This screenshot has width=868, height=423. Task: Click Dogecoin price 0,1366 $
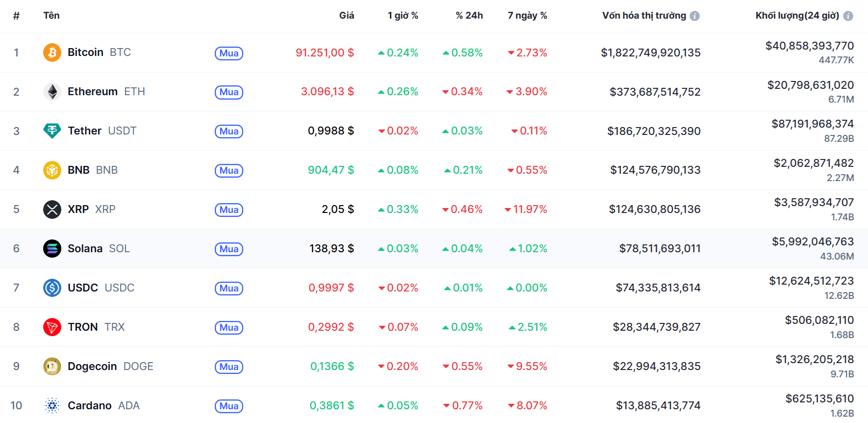click(332, 367)
